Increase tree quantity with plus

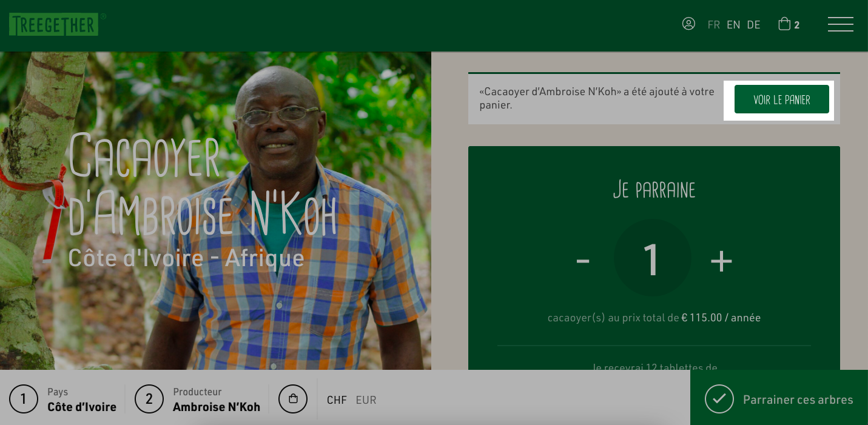click(x=721, y=261)
